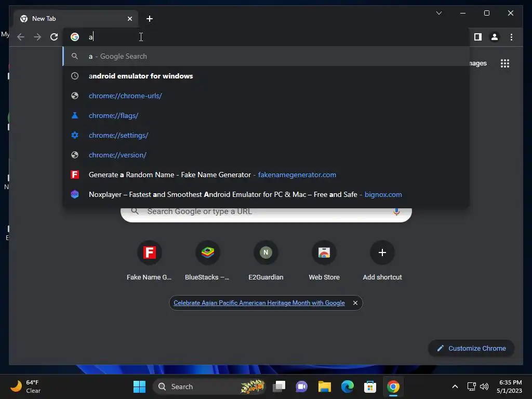Open the Web Store shortcut

pyautogui.click(x=324, y=261)
